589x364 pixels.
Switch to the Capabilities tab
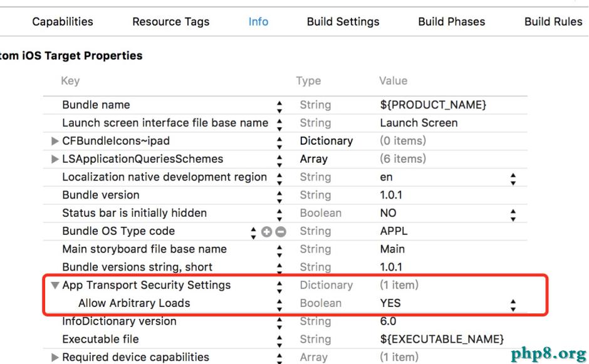[x=63, y=21]
